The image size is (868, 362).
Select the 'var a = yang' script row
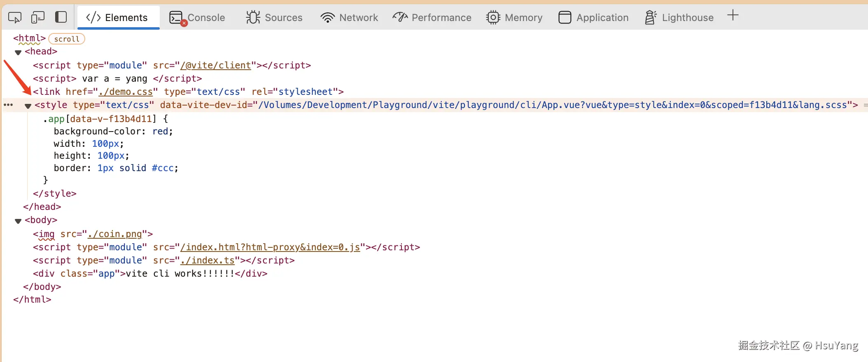(x=117, y=78)
